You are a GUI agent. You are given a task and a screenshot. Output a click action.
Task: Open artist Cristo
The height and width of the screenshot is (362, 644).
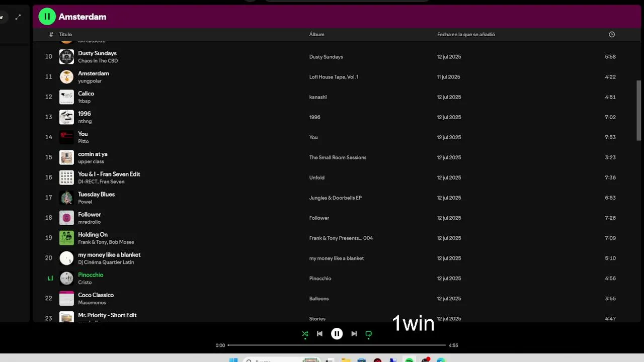click(85, 282)
